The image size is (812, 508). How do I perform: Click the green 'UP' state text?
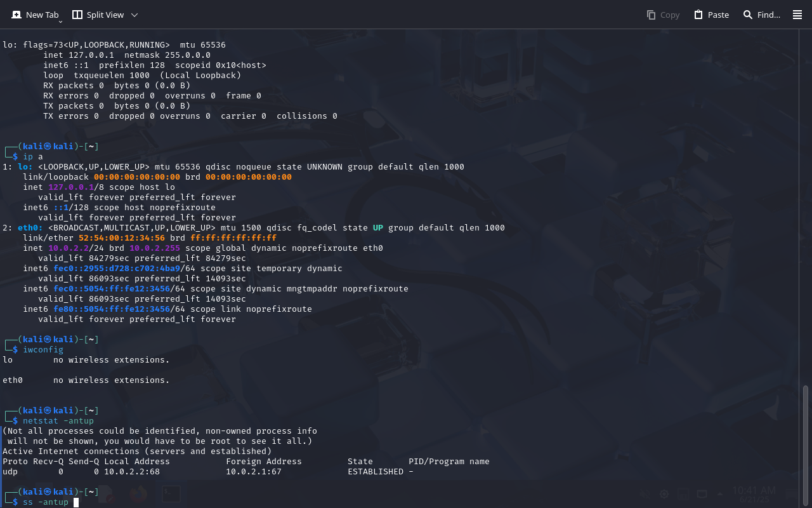pyautogui.click(x=378, y=228)
